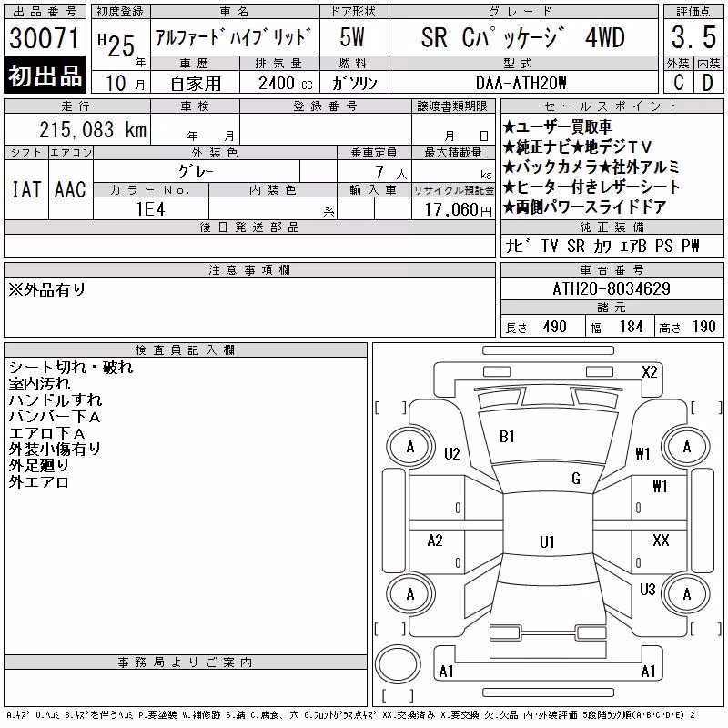Click the wheel circle A next to U3
The height and width of the screenshot is (728, 728).
point(687,594)
